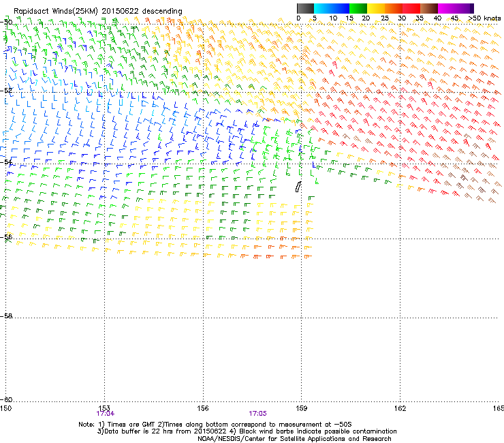Click the longitude label "162"

[400, 408]
